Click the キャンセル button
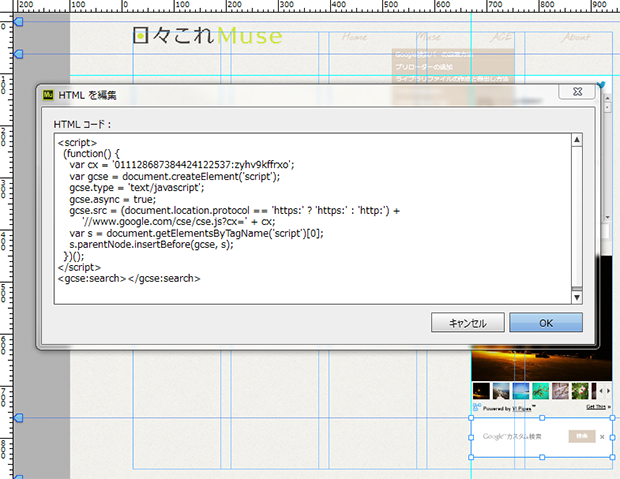Screen dimensions: 620x479 click(x=467, y=323)
